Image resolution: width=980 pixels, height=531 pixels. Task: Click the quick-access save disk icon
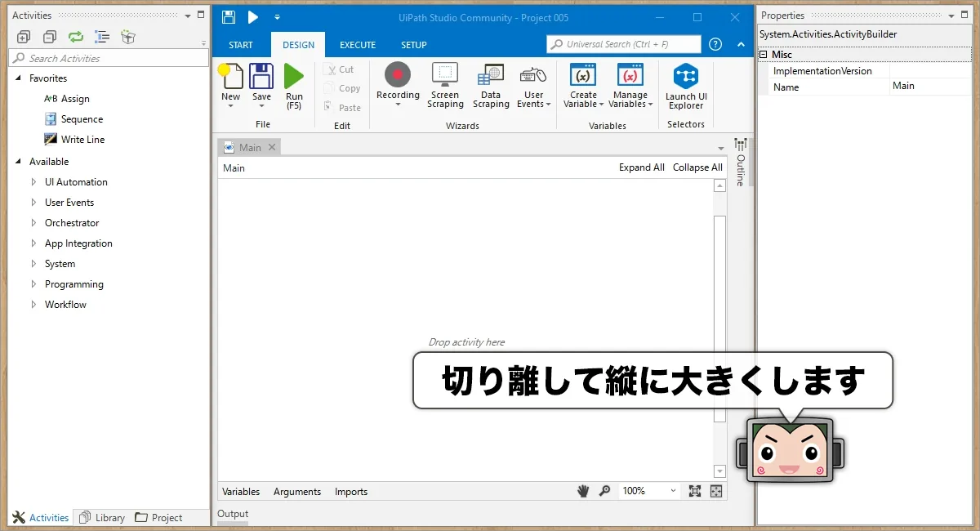tap(229, 17)
